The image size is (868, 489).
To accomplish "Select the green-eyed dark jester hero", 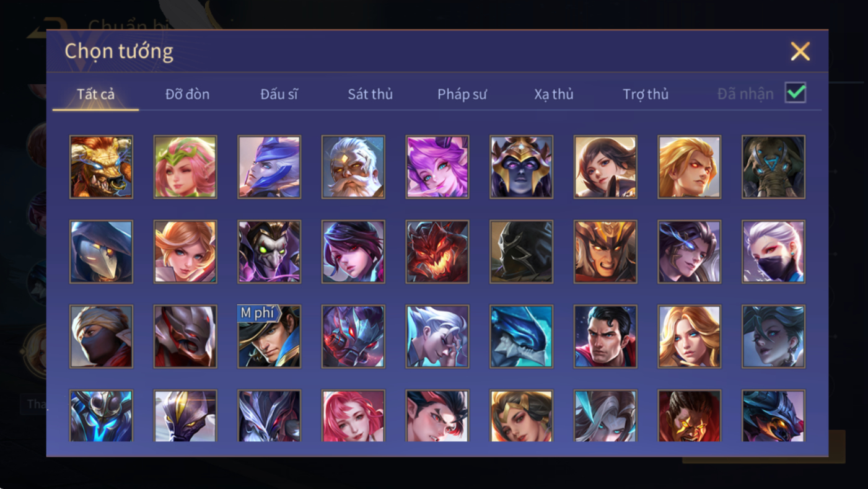I will tap(270, 252).
